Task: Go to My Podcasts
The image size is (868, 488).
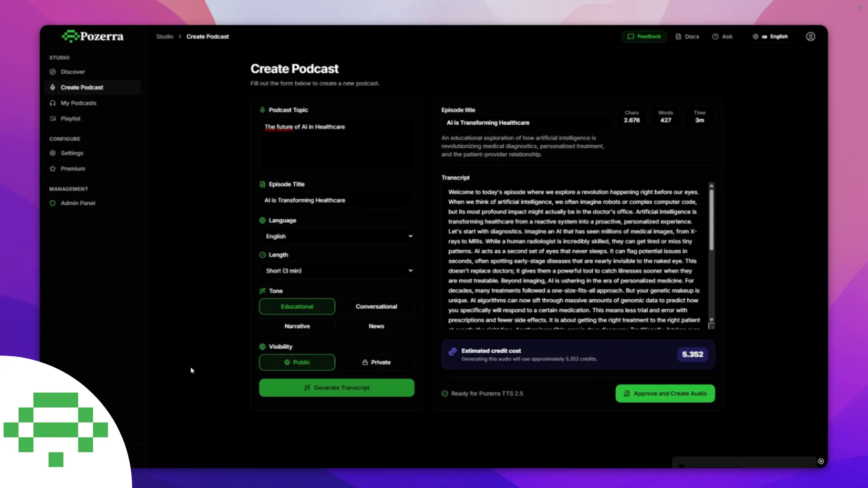Action: (x=78, y=103)
